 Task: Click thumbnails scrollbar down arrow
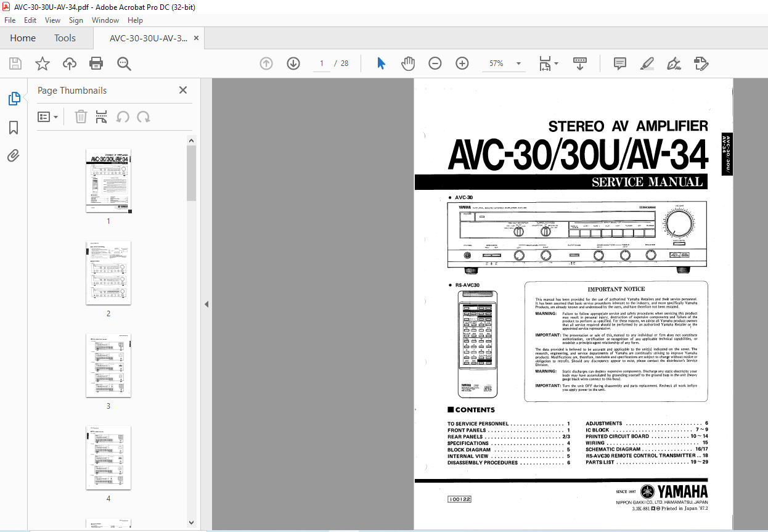pos(191,523)
